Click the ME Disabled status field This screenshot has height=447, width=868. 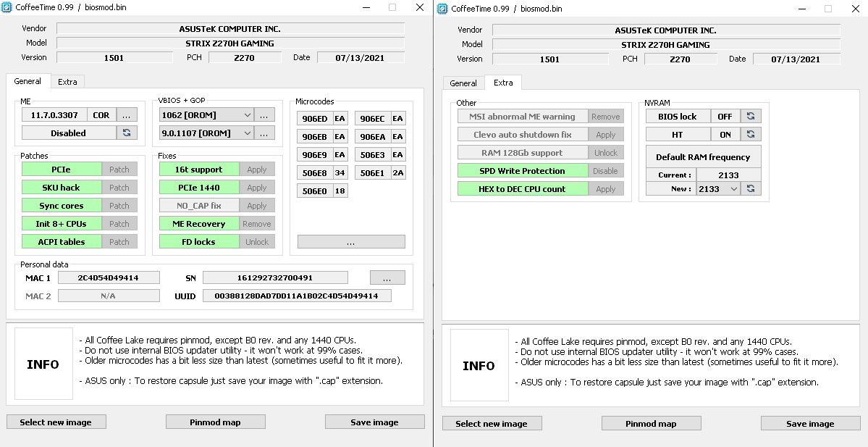69,133
